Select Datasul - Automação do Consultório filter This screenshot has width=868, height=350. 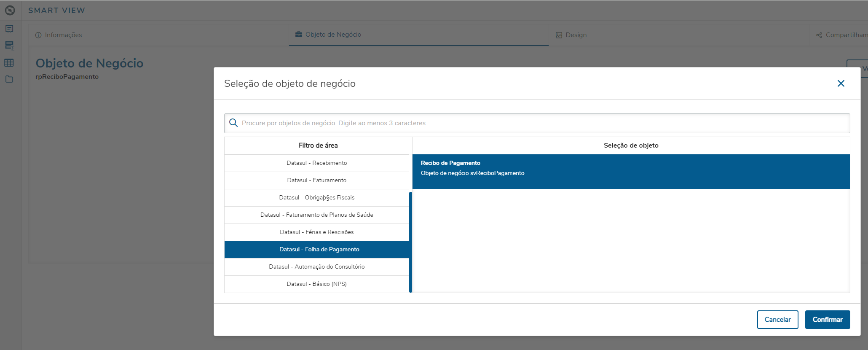317,267
